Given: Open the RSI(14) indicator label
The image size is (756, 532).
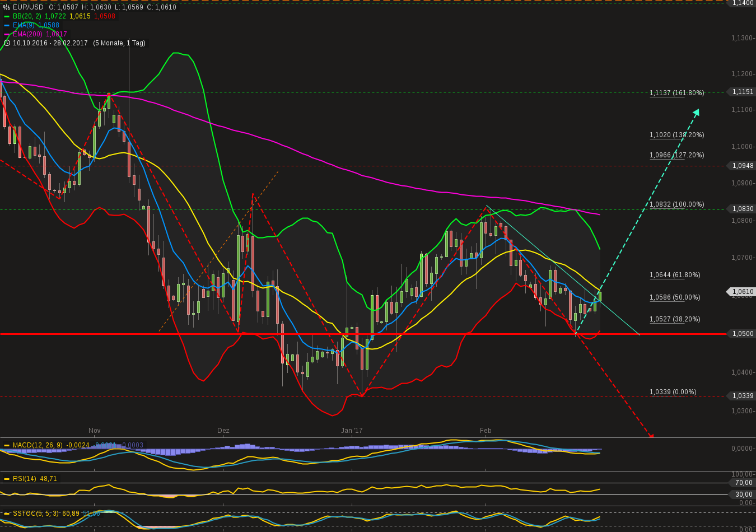Looking at the screenshot, I should click(25, 479).
